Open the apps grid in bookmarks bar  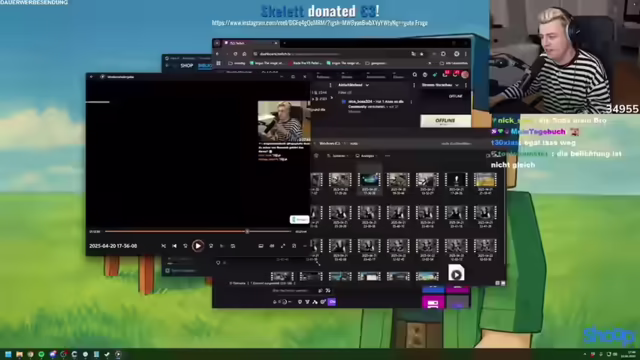coord(218,63)
